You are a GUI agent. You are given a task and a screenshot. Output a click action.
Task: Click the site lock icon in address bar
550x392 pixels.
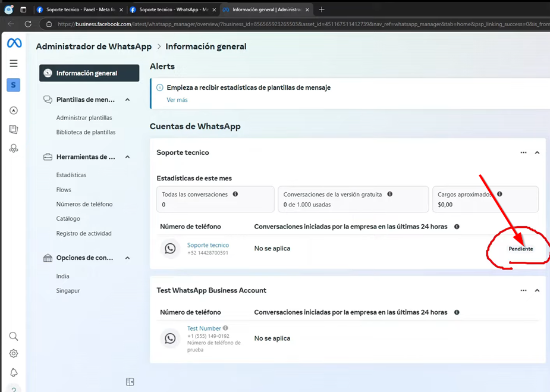coord(49,24)
